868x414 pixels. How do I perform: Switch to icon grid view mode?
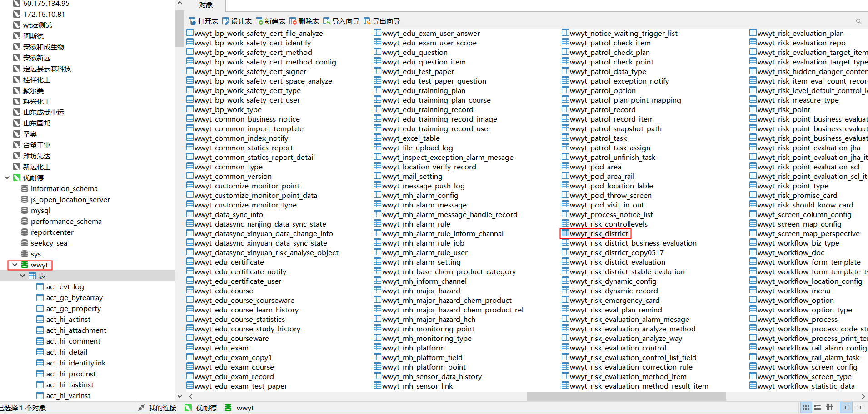click(x=806, y=408)
